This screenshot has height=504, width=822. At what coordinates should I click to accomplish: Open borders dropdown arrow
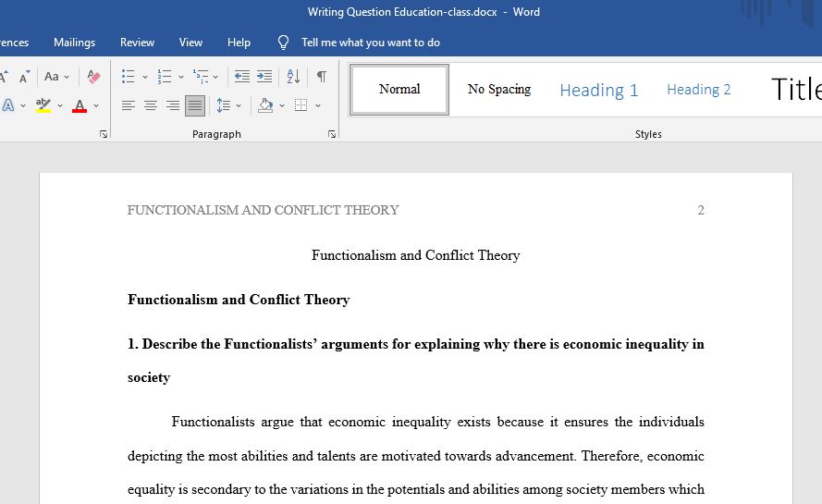point(318,106)
